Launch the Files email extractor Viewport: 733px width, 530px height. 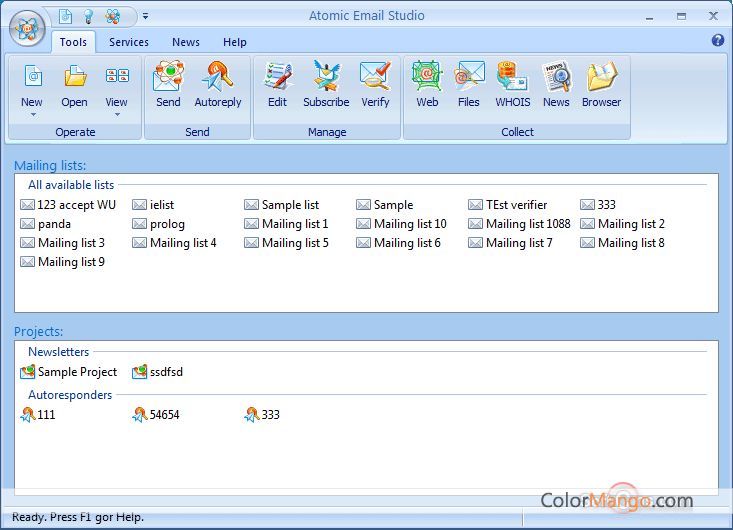469,84
